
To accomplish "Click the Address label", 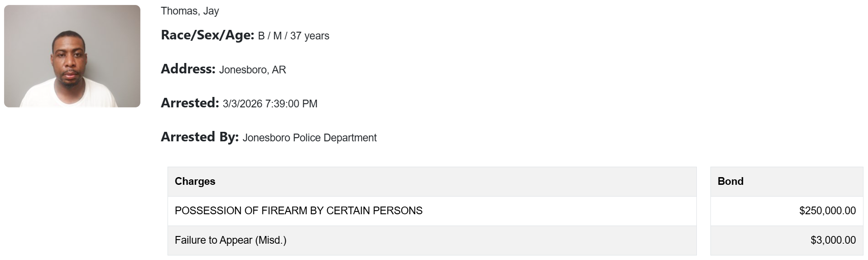I will coord(188,69).
